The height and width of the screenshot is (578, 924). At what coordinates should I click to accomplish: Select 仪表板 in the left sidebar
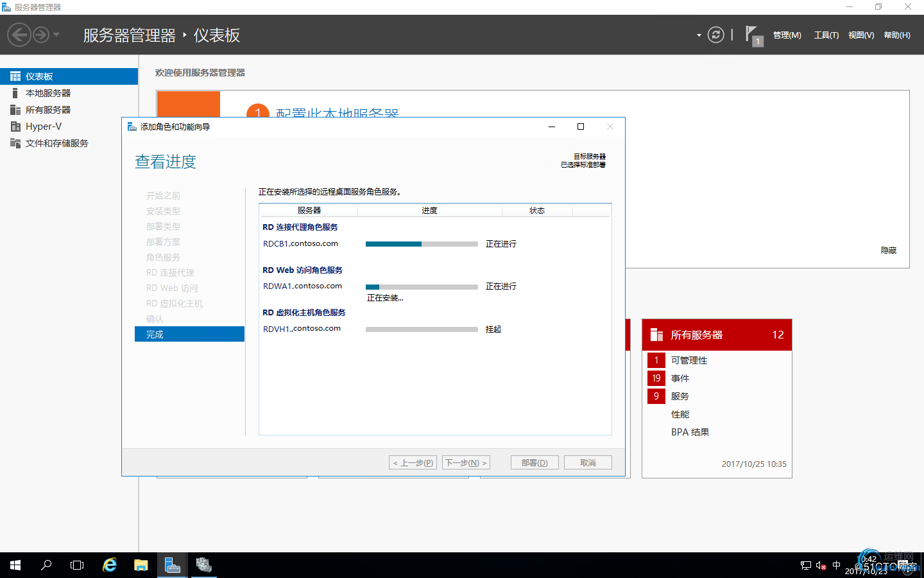point(69,76)
